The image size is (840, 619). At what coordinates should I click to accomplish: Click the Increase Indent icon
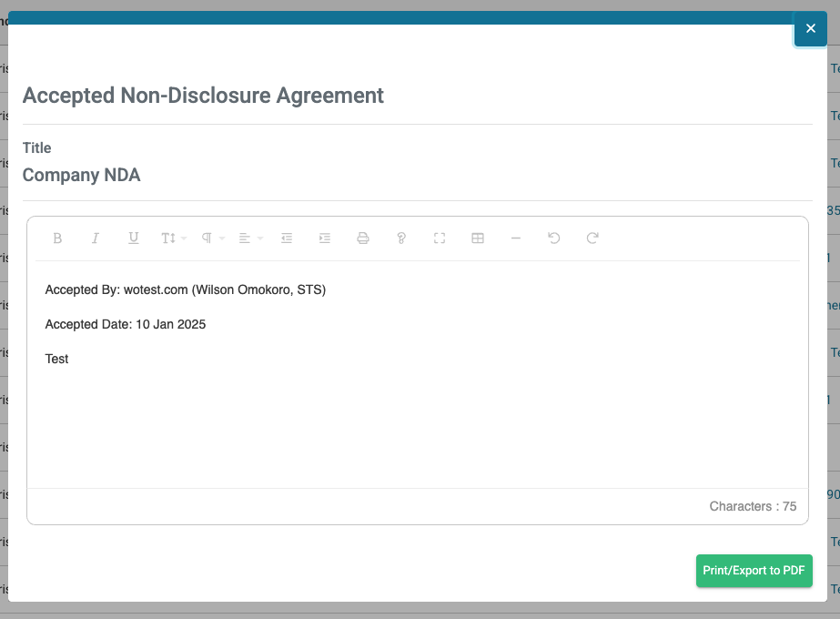pos(325,238)
